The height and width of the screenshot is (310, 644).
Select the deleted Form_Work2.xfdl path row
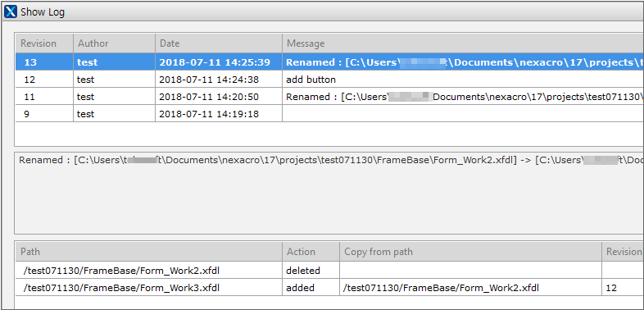coord(329,270)
